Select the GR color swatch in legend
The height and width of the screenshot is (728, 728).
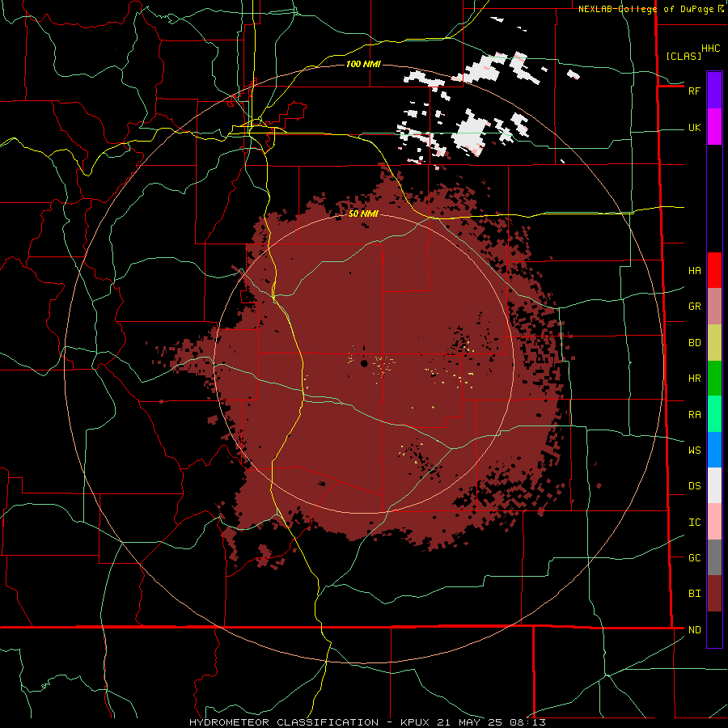pos(714,306)
